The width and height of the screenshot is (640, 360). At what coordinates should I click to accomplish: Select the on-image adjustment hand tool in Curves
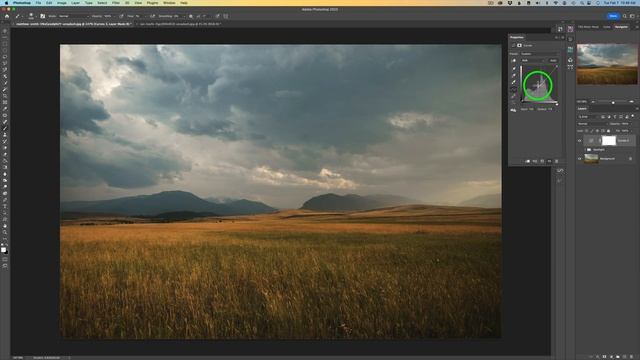[514, 60]
